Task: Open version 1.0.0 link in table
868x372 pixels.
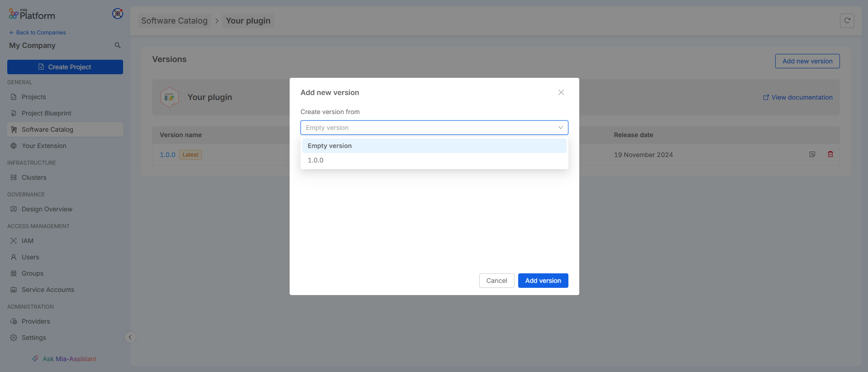Action: click(167, 155)
